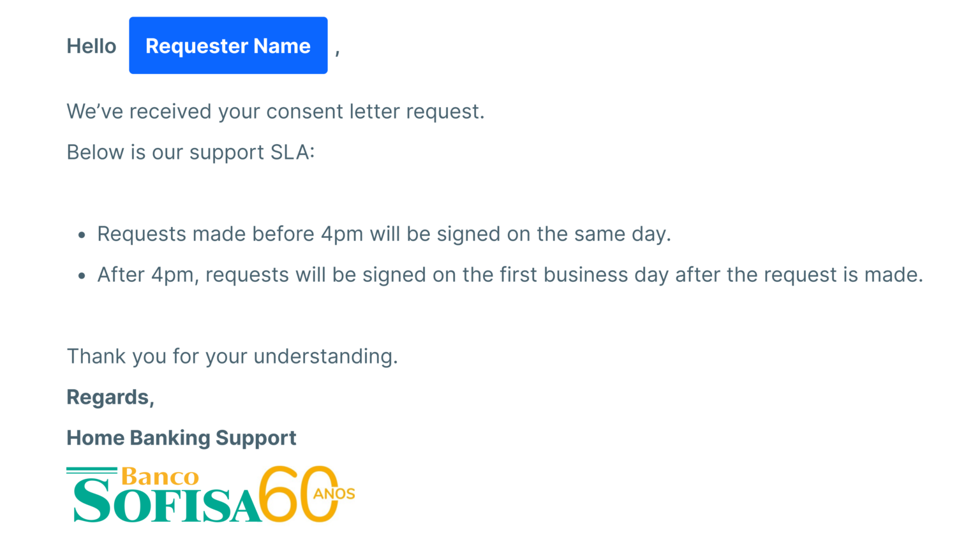Image resolution: width=980 pixels, height=551 pixels.
Task: Click the large green S in logo
Action: (92, 502)
